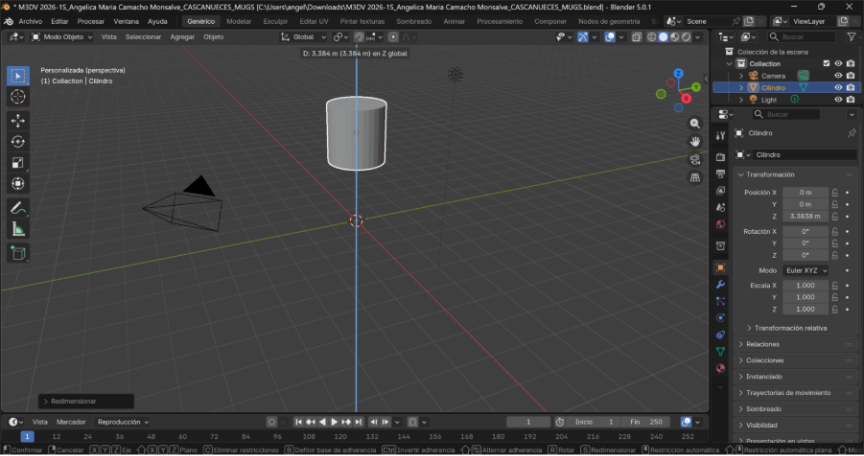Select the Scale tool in the left toolbar
Image resolution: width=864 pixels, height=456 pixels.
[18, 162]
